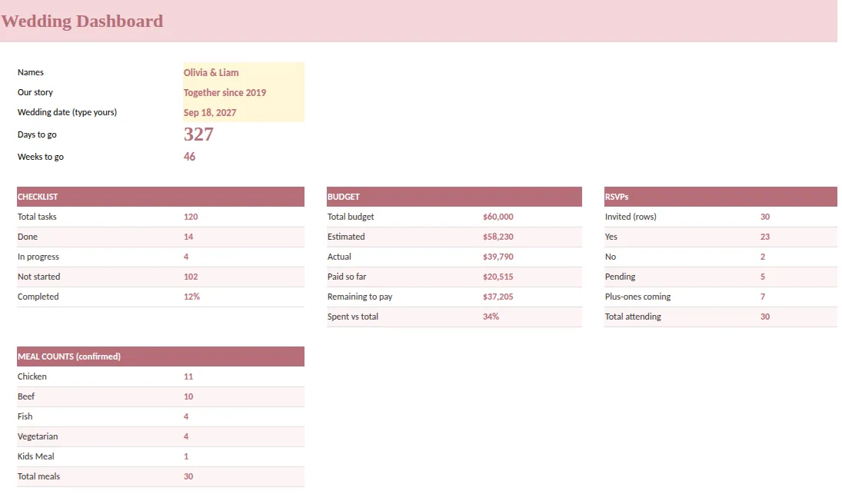Select the Done count 14
Viewport: 842px width, 504px height.
[188, 237]
